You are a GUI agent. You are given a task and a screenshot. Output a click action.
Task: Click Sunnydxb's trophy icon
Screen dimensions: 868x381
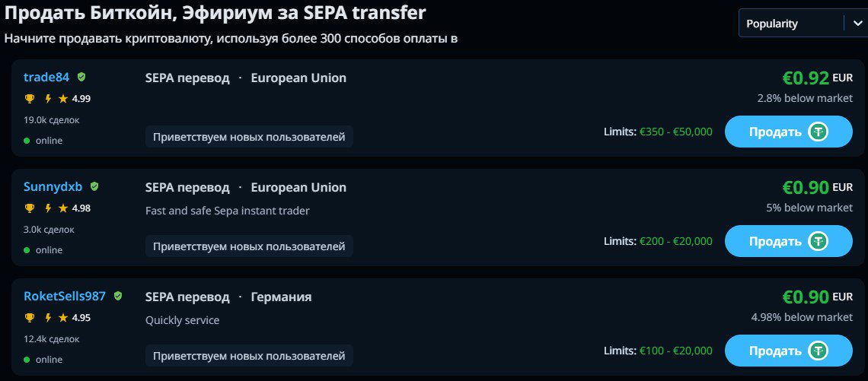30,208
